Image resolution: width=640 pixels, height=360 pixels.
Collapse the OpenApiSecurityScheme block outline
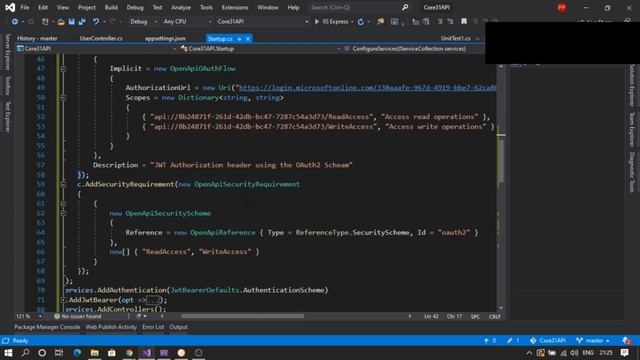tap(63, 213)
